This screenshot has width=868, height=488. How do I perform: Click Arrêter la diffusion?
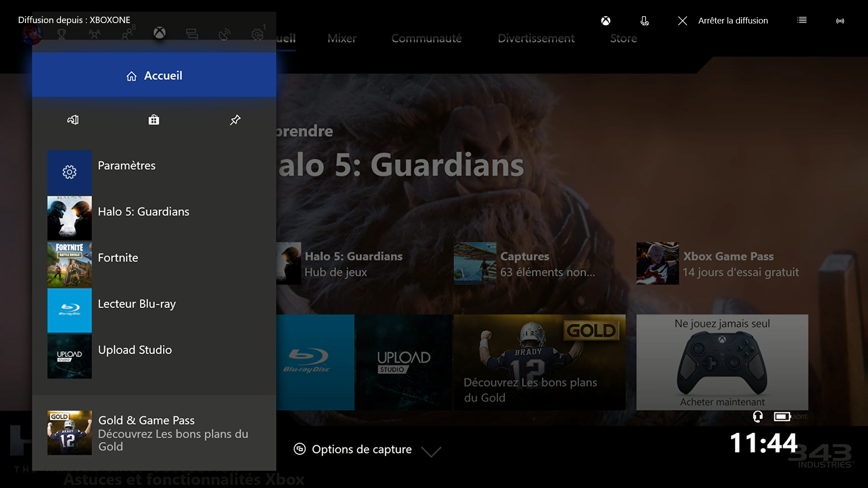[732, 21]
